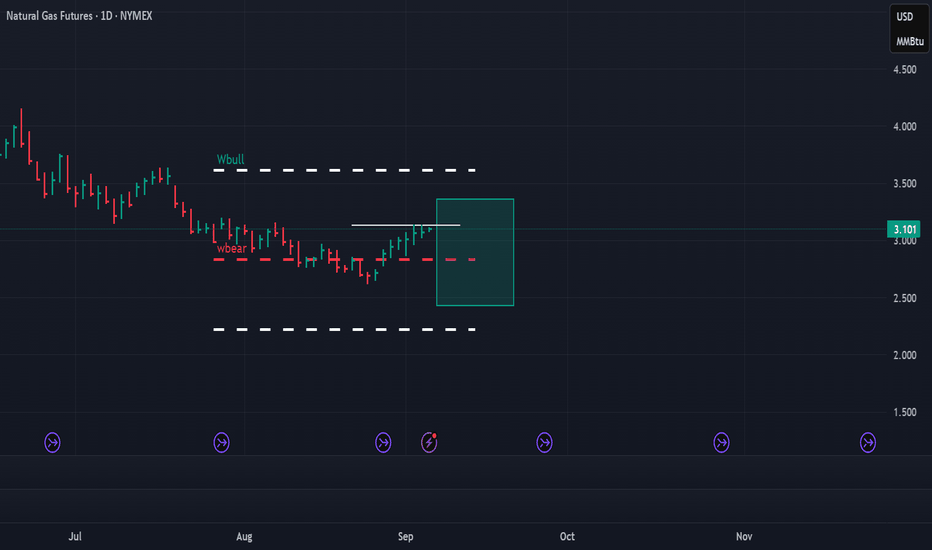Viewport: 932px width, 550px height.
Task: Click the event icon before the Oct gridline
Action: 544,442
